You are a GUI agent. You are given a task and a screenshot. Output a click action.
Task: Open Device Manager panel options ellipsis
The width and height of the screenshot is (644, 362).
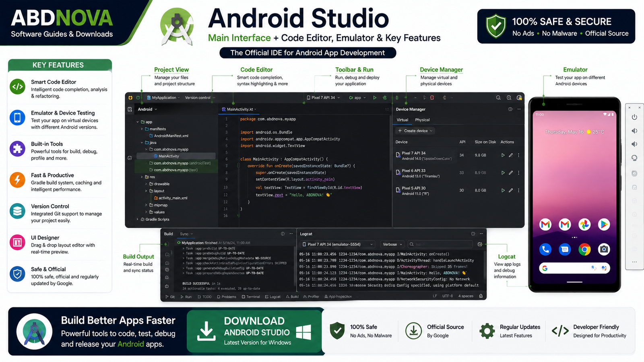point(519,109)
